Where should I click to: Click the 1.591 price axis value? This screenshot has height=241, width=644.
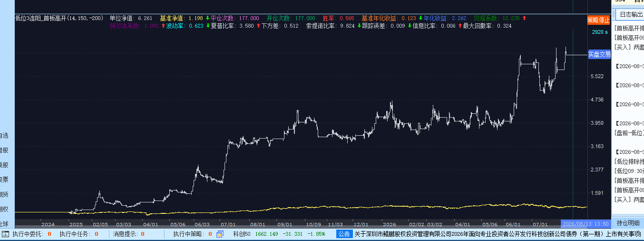pyautogui.click(x=596, y=193)
